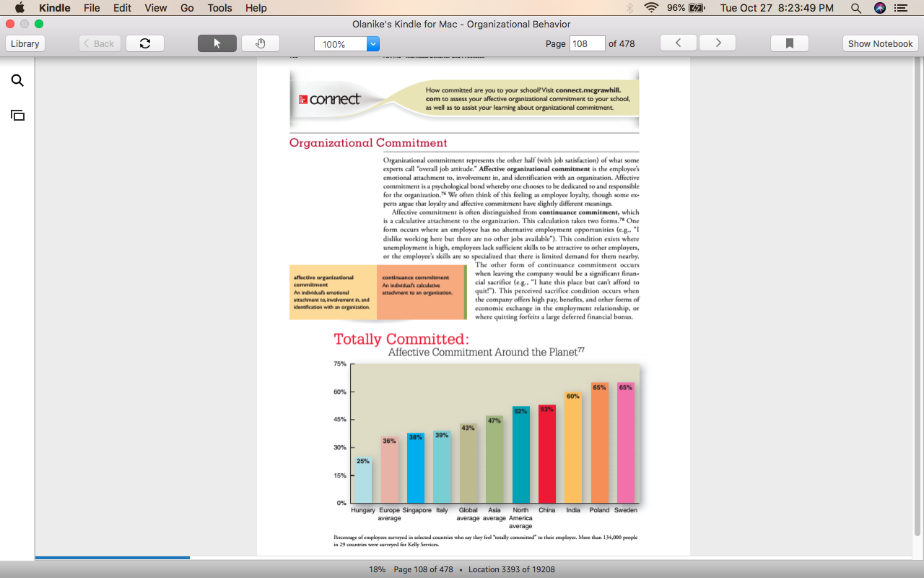Open Spotlight search in the menu bar
The height and width of the screenshot is (578, 924).
[856, 8]
